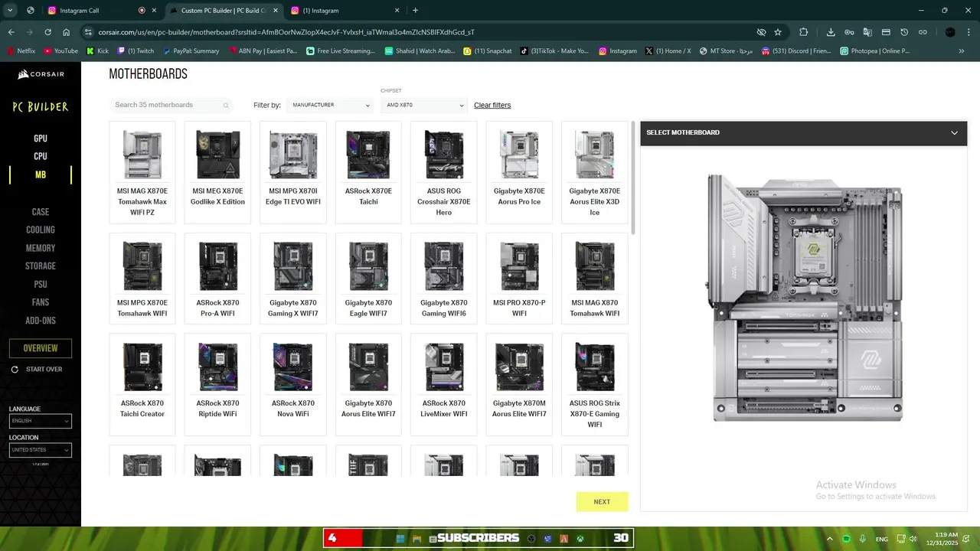The image size is (980, 551).
Task: Click the crossed-eye tracking protection icon
Action: pyautogui.click(x=761, y=32)
